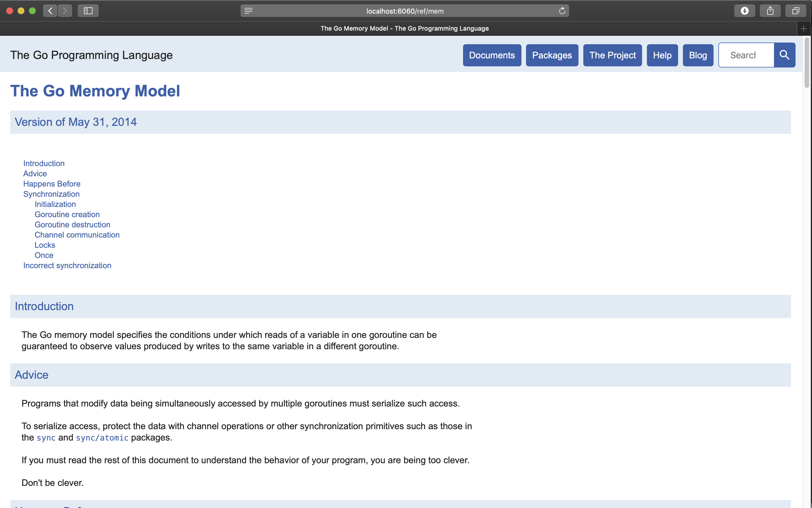Open the Packages navigation button
The height and width of the screenshot is (508, 812).
click(x=552, y=55)
